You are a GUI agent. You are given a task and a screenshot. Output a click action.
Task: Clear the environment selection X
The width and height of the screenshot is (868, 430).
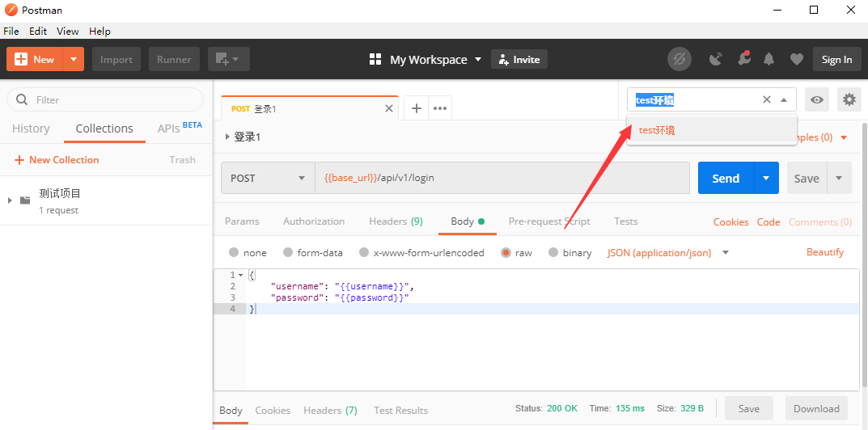point(767,99)
